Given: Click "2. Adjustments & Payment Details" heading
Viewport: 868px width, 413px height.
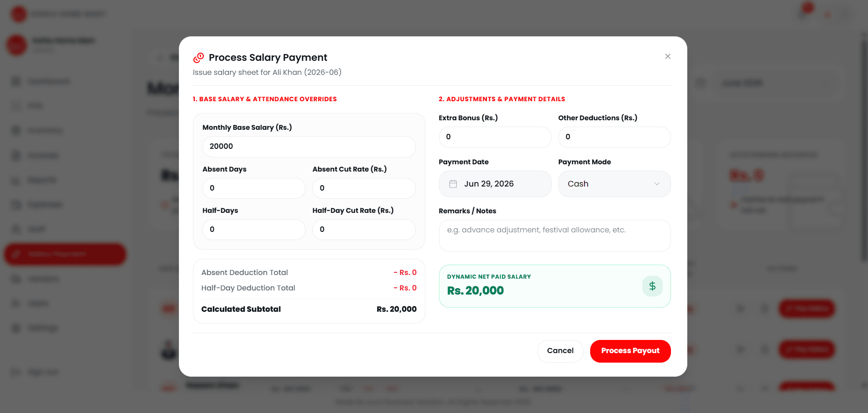Looking at the screenshot, I should point(502,99).
